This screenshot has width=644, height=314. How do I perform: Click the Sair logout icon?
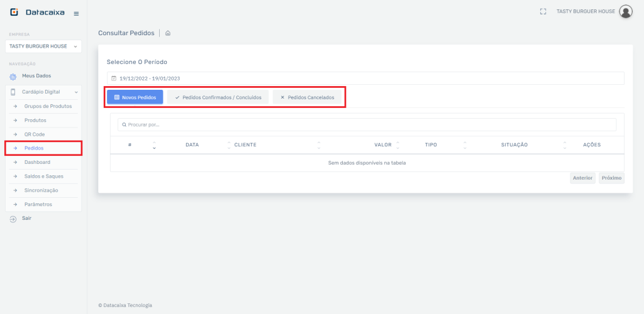[13, 219]
